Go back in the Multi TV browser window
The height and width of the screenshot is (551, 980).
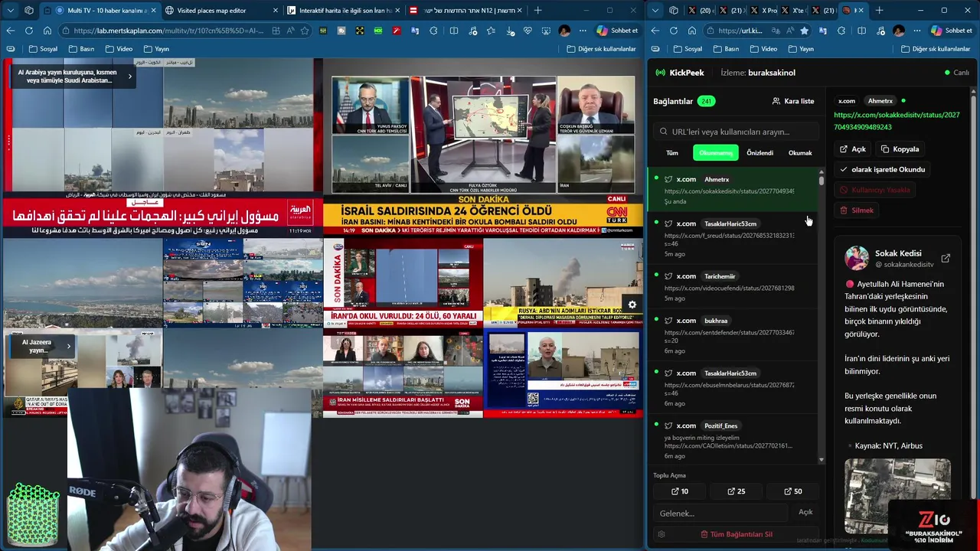(x=10, y=31)
